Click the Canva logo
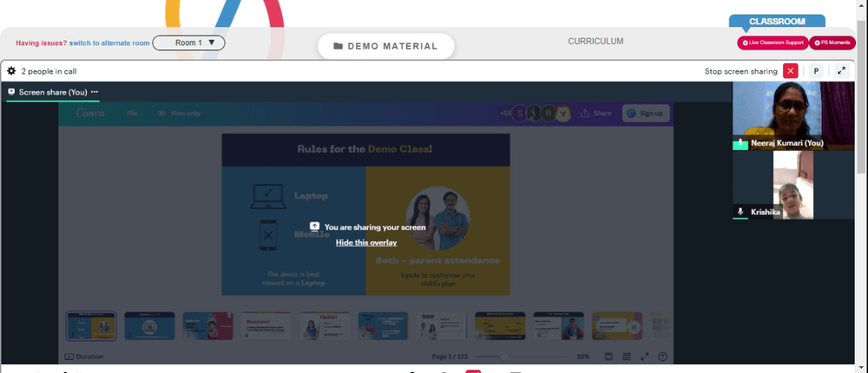Screen dimensions: 868x373 pyautogui.click(x=90, y=113)
